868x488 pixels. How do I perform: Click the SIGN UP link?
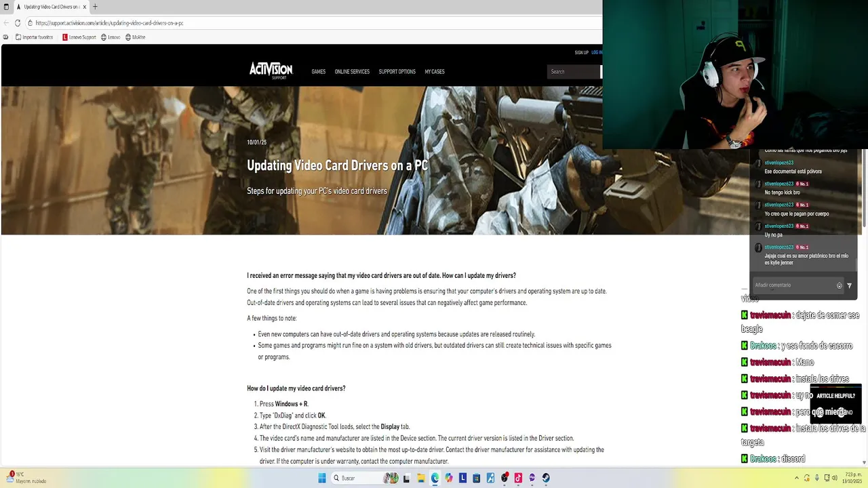coord(581,52)
